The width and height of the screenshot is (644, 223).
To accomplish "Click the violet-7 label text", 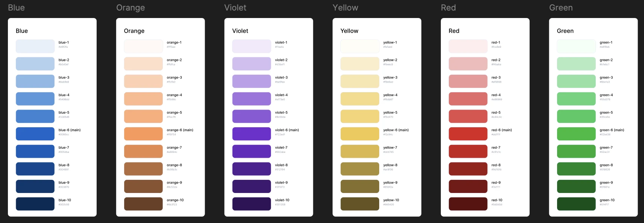I will point(281,148).
